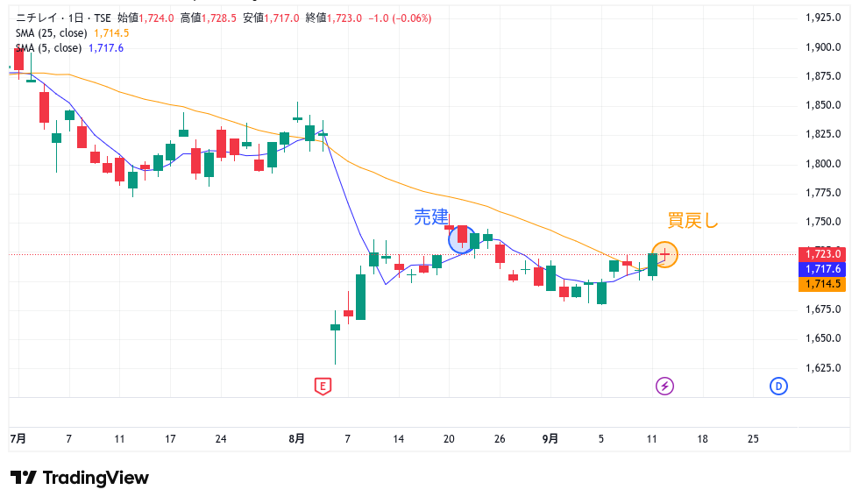Image resolution: width=859 pixels, height=504 pixels.
Task: Click the orange 1,714.5 SMA price label
Action: [x=822, y=284]
